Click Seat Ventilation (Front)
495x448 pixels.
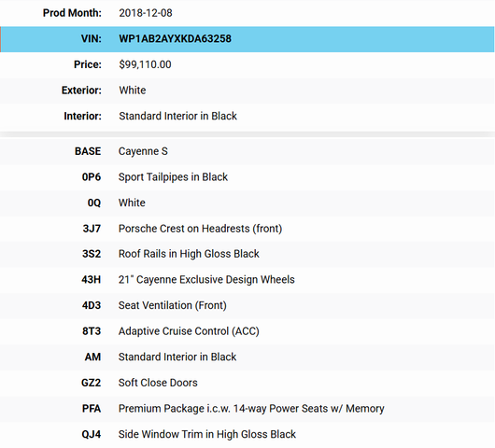pos(173,305)
